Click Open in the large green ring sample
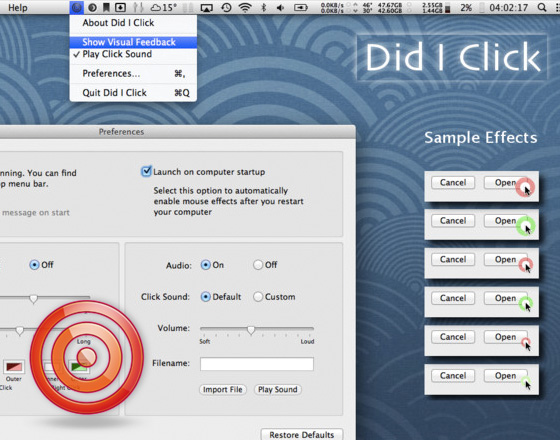 [505, 221]
